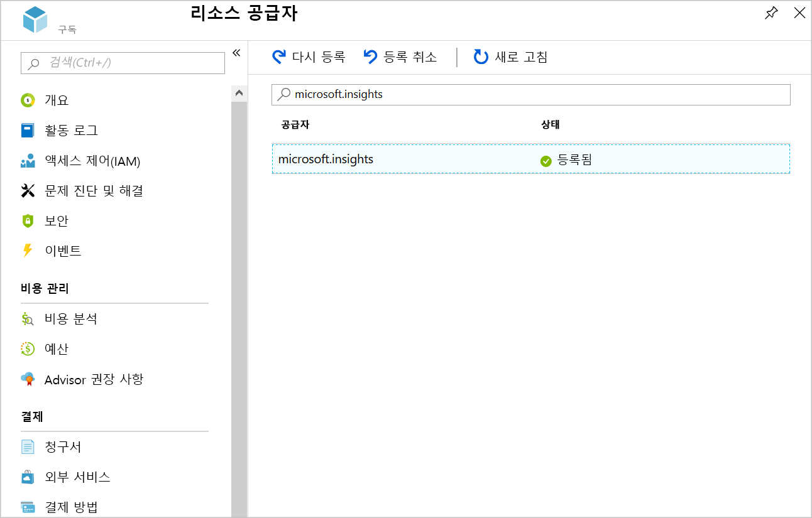
Task: Click the 다시 등록 re-register icon
Action: [x=278, y=57]
